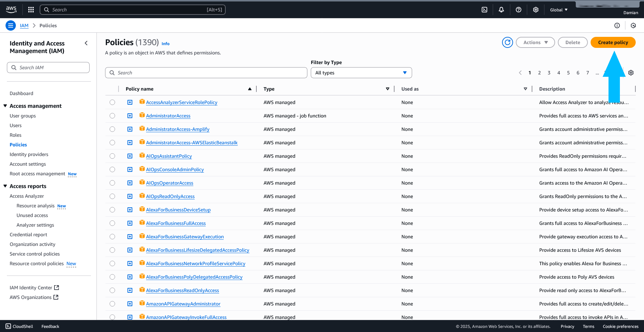The height and width of the screenshot is (332, 644).
Task: Collapse the IAM sidebar with the arrow
Action: [86, 43]
